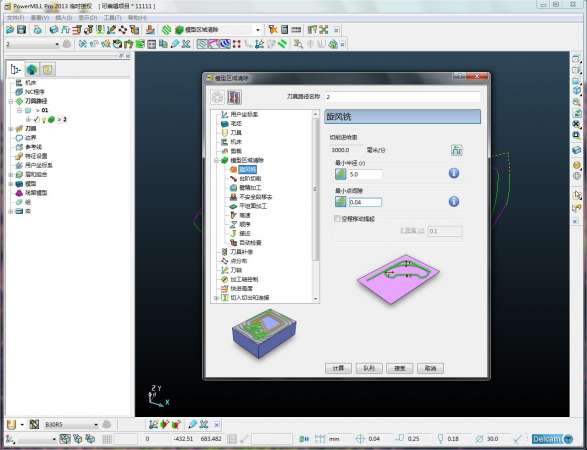Select 残留模型 in the explorer tree
The image size is (587, 450).
[x=36, y=193]
